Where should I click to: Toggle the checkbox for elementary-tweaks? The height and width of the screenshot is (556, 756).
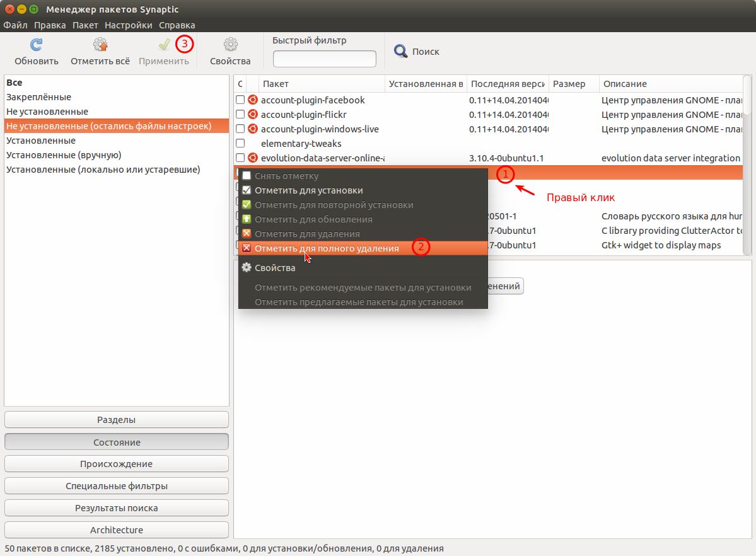click(x=240, y=143)
